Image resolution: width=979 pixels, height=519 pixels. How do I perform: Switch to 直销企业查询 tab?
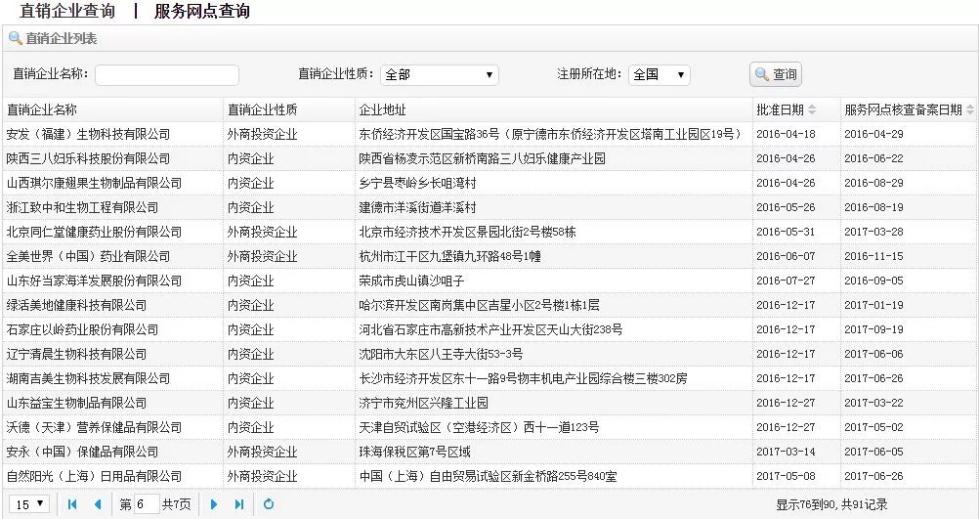[64, 12]
